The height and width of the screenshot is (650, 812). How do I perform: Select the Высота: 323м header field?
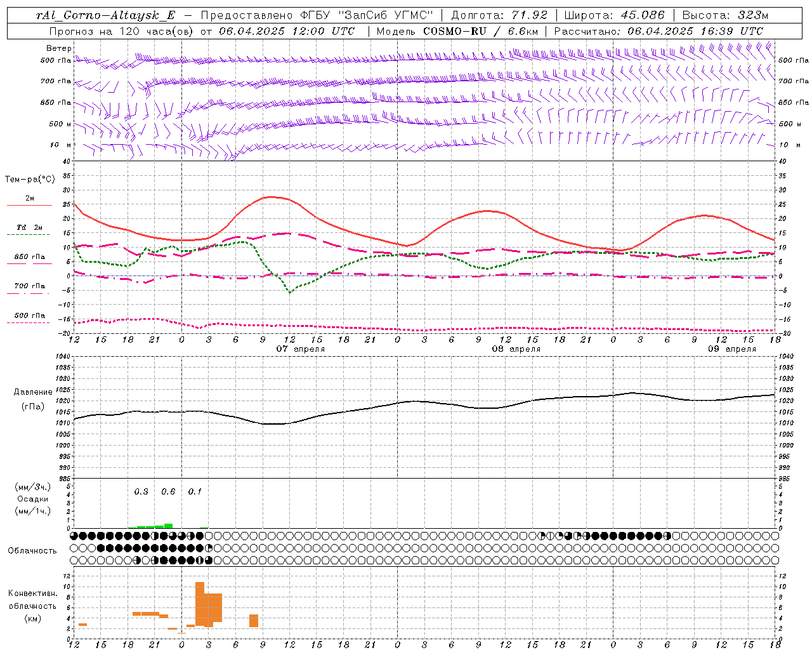(725, 15)
